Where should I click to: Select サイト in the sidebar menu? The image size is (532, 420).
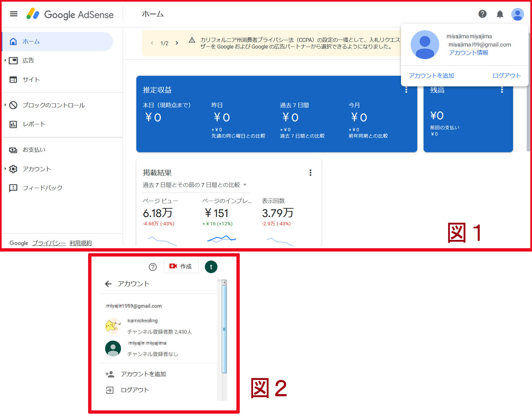coord(31,79)
